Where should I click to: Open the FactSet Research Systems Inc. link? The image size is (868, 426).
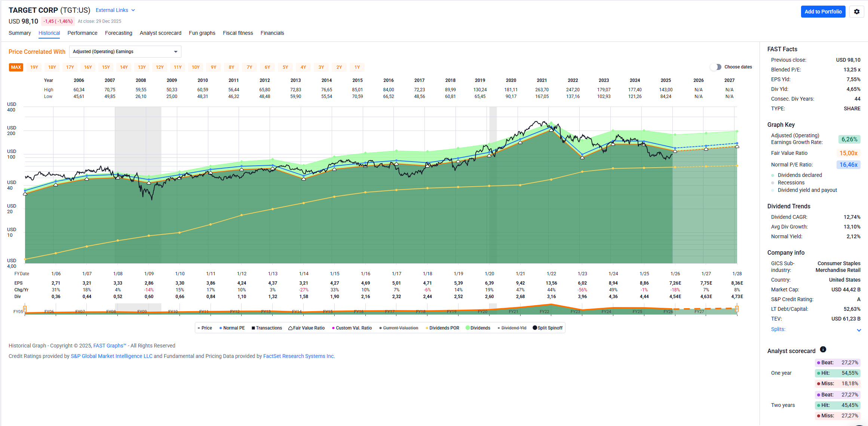click(298, 356)
